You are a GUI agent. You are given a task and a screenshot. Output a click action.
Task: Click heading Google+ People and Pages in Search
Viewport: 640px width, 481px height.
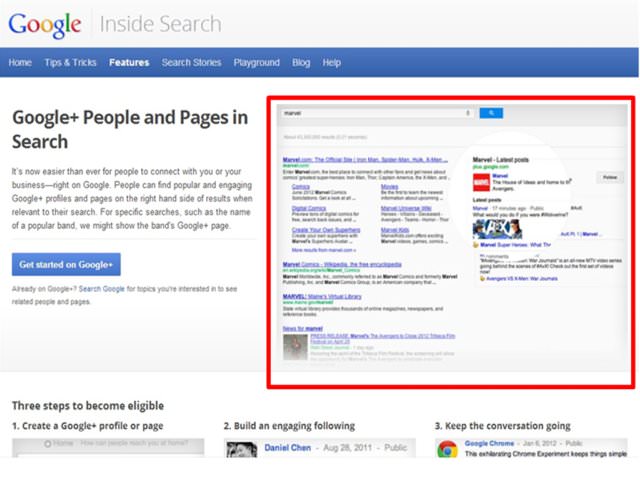pos(130,129)
